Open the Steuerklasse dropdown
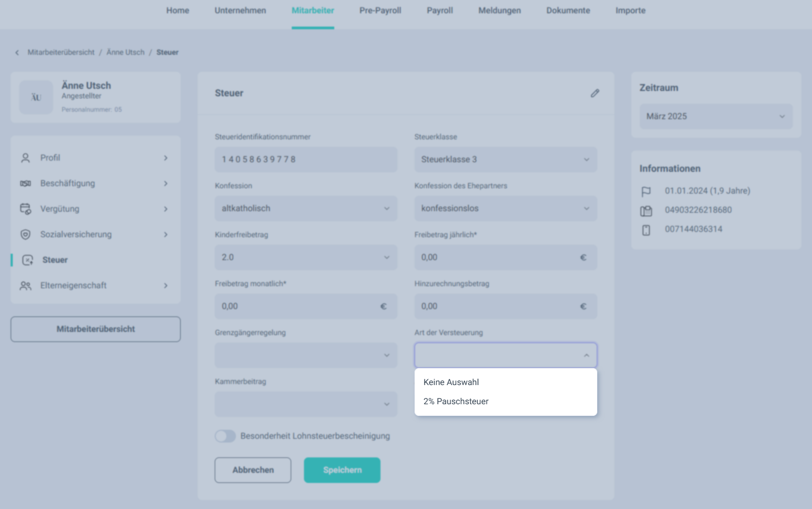This screenshot has height=509, width=812. pos(505,160)
